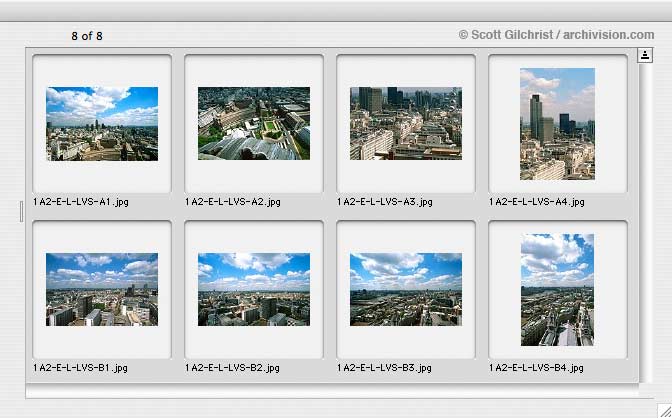Click filename 1A2-E-L-LVS-B3.jpg
Image resolution: width=672 pixels, height=418 pixels.
tap(384, 367)
